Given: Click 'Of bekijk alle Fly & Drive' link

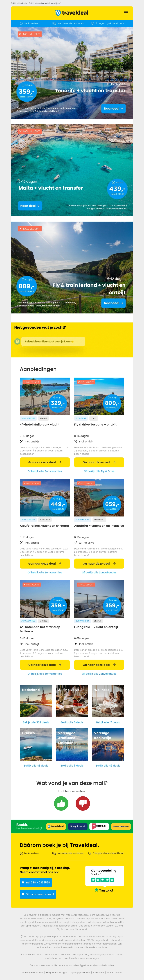Looking at the screenshot, I should point(99,471).
